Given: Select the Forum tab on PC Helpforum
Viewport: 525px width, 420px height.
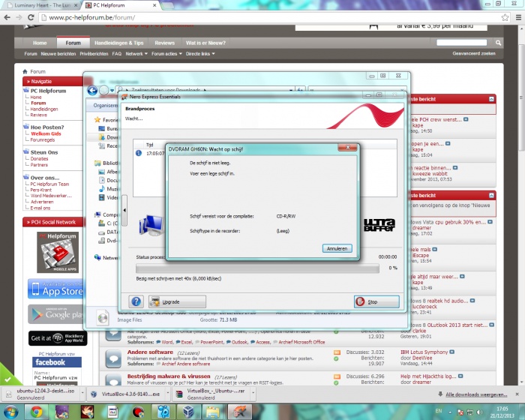Looking at the screenshot, I should pos(73,43).
